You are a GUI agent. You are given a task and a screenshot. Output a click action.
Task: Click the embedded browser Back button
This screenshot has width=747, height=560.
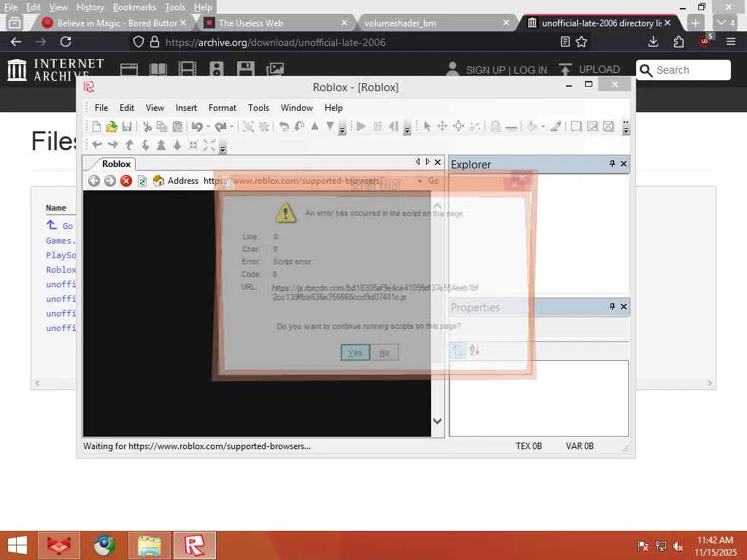pos(94,181)
